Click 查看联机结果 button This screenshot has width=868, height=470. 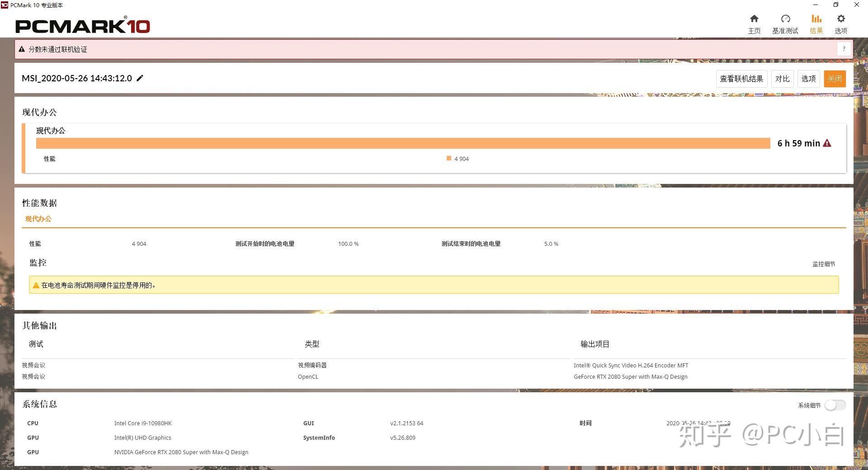tap(741, 79)
